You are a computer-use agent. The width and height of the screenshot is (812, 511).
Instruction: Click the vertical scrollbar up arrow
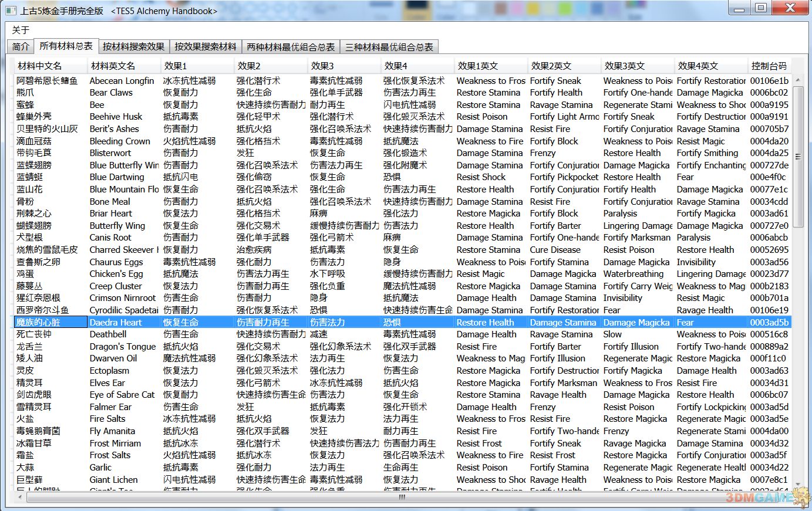pos(797,79)
